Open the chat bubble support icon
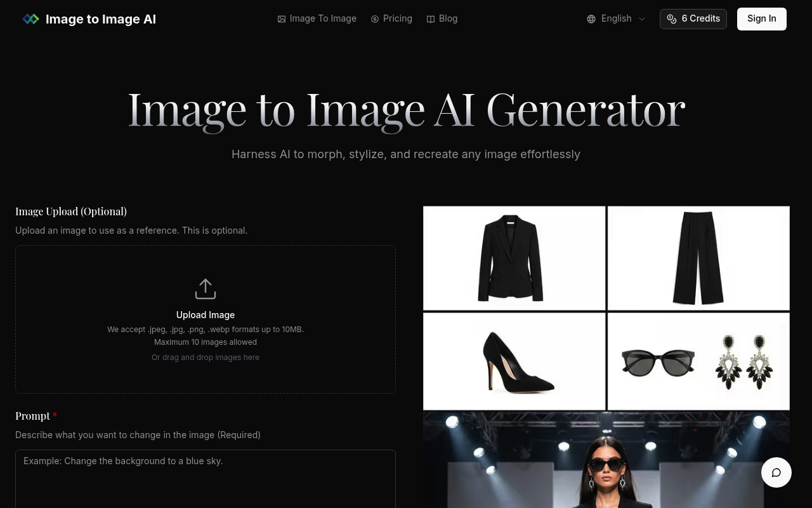Viewport: 812px width, 508px height. click(776, 472)
